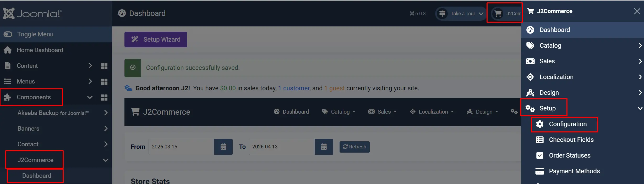Screen dimensions: 644x184
Task: Toggle the sidebar menu
Action: click(56, 34)
